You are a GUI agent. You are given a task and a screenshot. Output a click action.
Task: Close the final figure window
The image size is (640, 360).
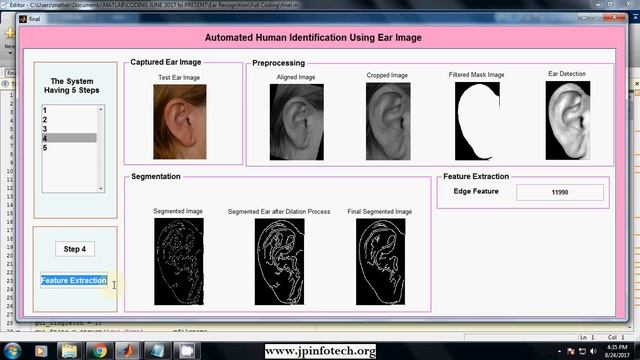[x=614, y=17]
